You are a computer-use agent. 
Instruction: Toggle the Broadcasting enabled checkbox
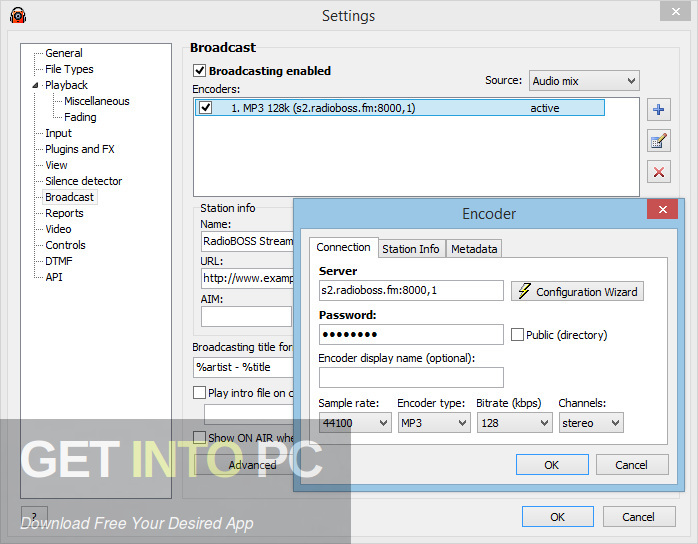point(199,70)
